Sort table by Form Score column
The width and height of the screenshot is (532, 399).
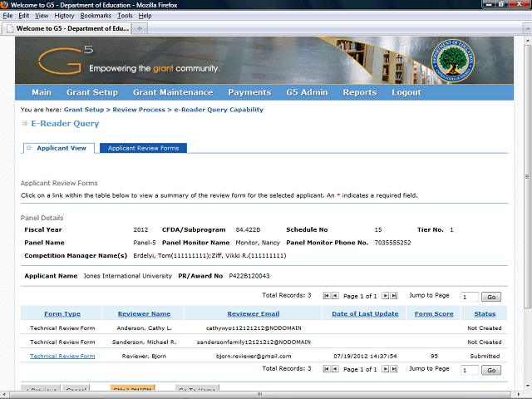(x=434, y=314)
